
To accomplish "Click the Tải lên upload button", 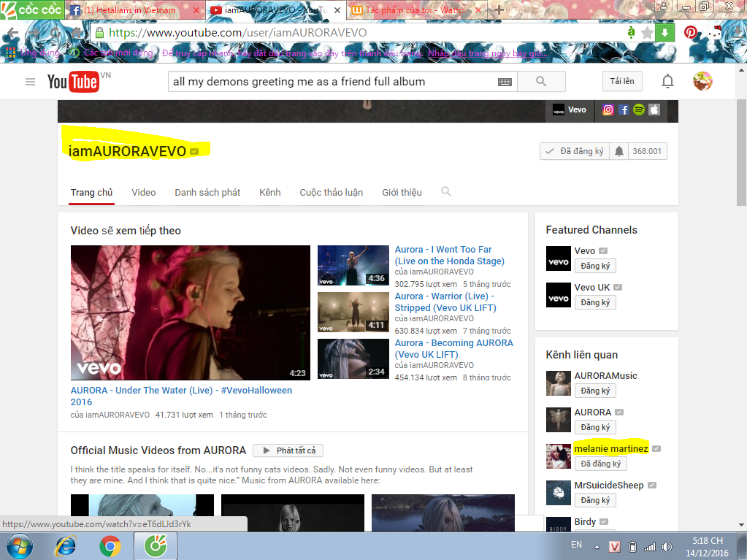I will [x=622, y=82].
